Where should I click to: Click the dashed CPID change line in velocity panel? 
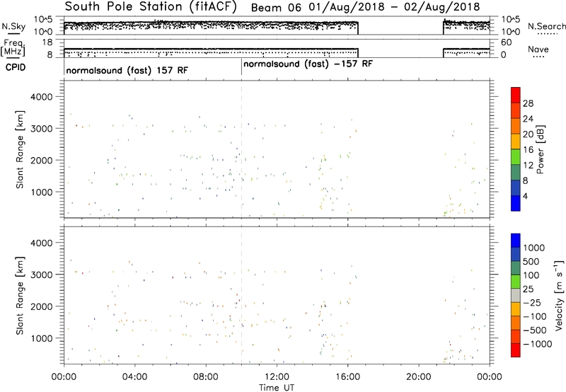coord(241,295)
